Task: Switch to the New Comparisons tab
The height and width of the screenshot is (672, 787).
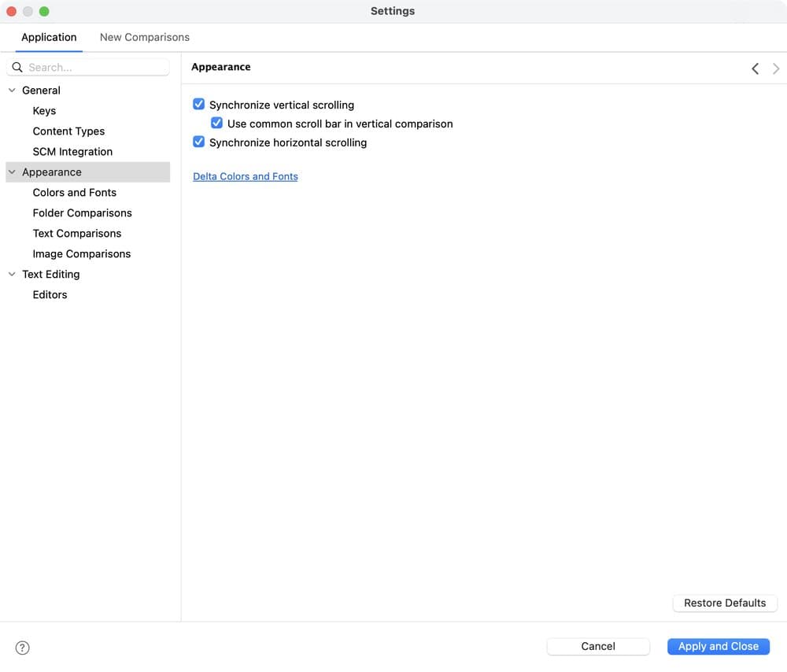Action: point(145,37)
